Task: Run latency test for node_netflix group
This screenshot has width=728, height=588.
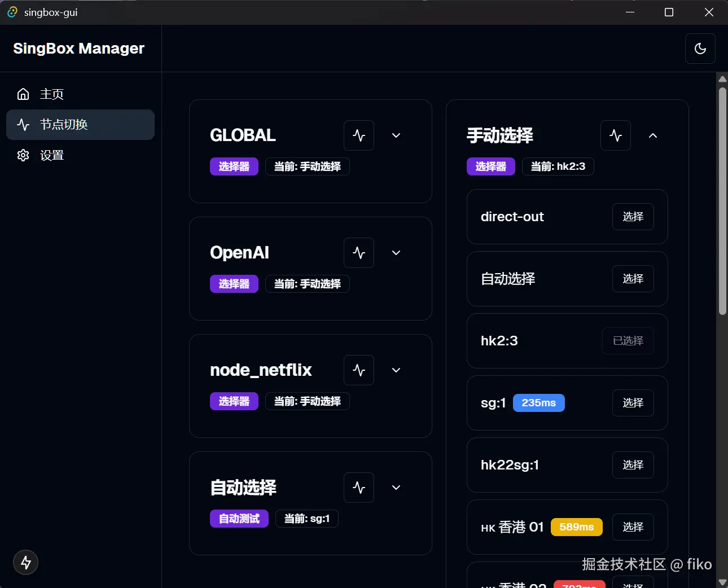Action: click(359, 370)
